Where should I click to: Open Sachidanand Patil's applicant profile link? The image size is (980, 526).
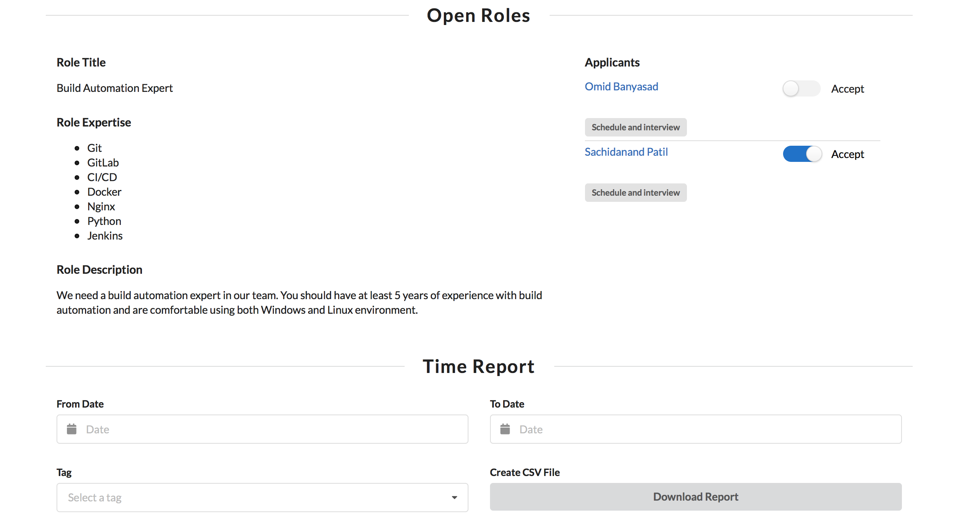click(x=626, y=152)
